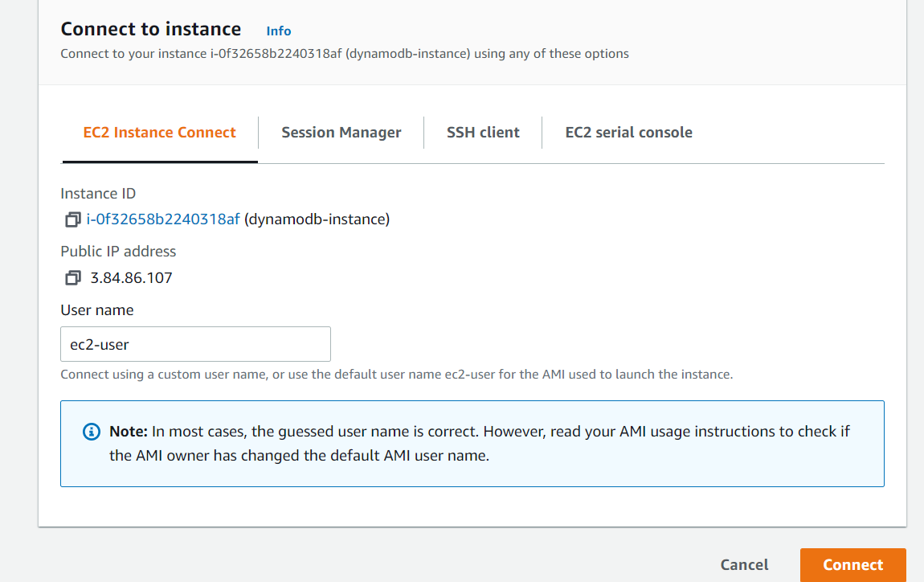Click the copy icon beside the instance ID

pyautogui.click(x=72, y=219)
